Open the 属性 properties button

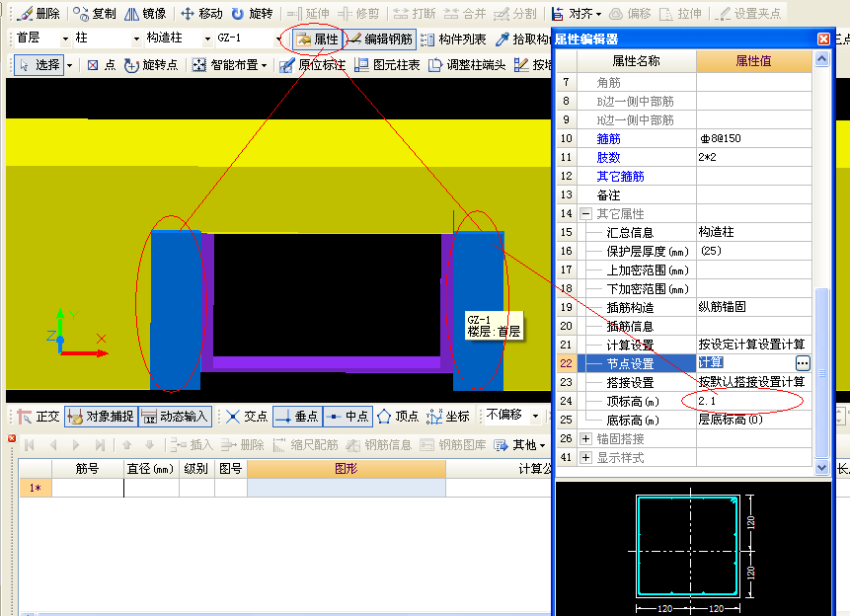pos(318,39)
